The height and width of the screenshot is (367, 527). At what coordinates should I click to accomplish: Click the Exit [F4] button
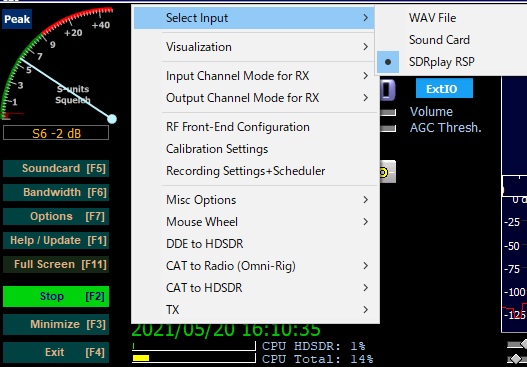click(56, 353)
